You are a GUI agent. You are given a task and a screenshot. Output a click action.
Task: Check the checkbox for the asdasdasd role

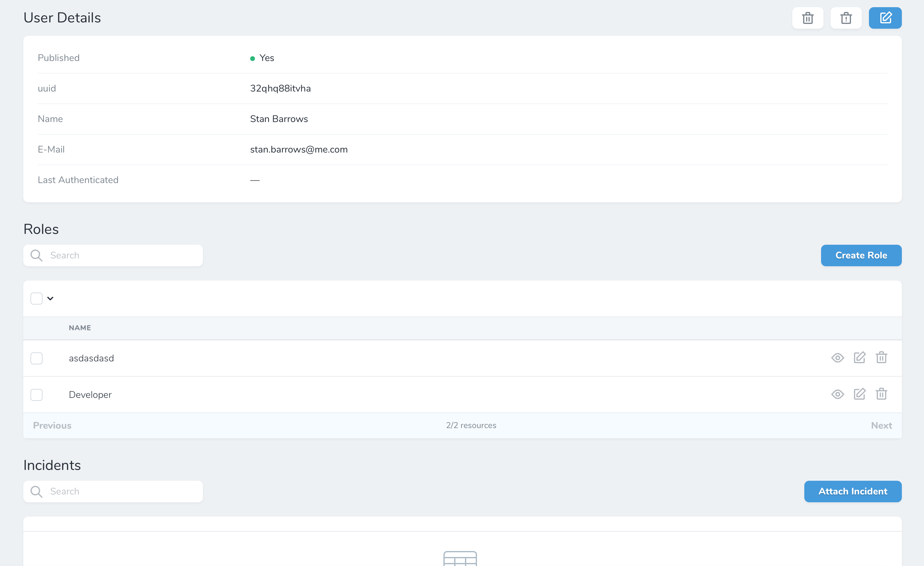(x=37, y=358)
